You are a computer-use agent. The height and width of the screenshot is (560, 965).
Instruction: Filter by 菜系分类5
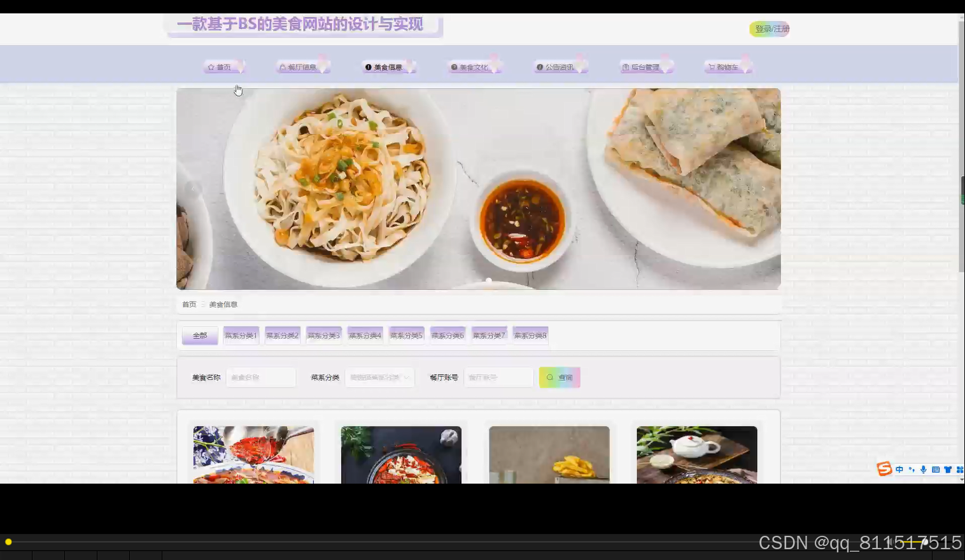point(407,335)
